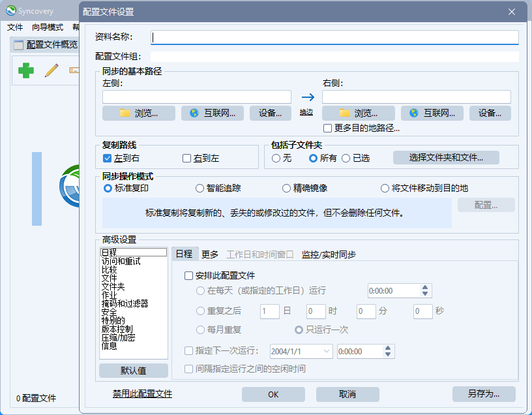Click next-run time down arrow
Image resolution: width=532 pixels, height=415 pixels.
[x=388, y=354]
